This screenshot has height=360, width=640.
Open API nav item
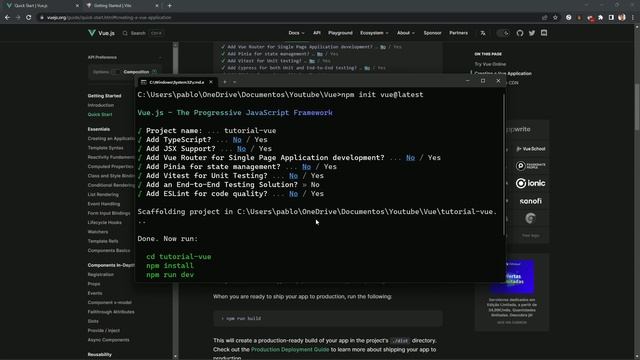(317, 33)
